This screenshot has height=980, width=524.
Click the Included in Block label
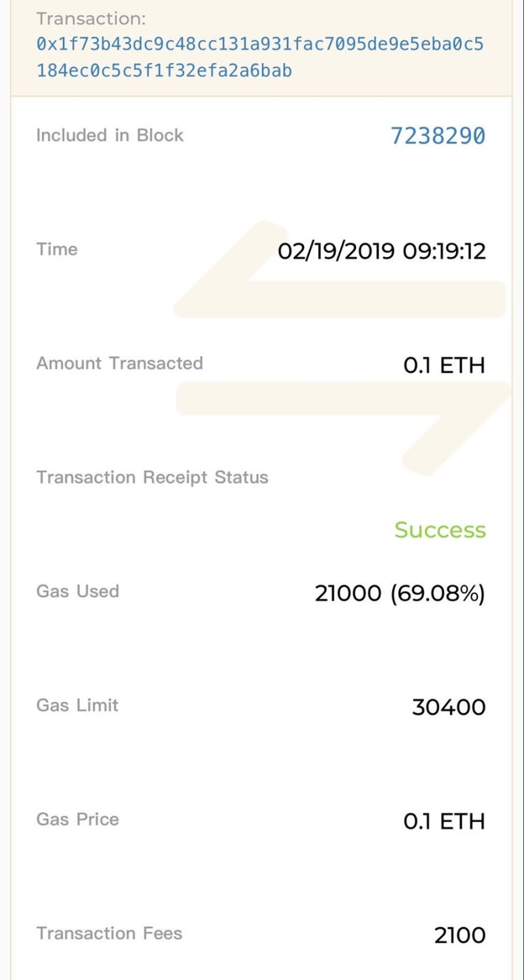[109, 136]
